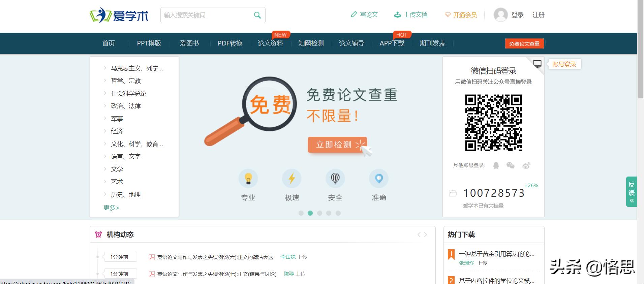644x284 pixels.
Task: Click the 机构动态 alarm clock icon
Action: 98,234
